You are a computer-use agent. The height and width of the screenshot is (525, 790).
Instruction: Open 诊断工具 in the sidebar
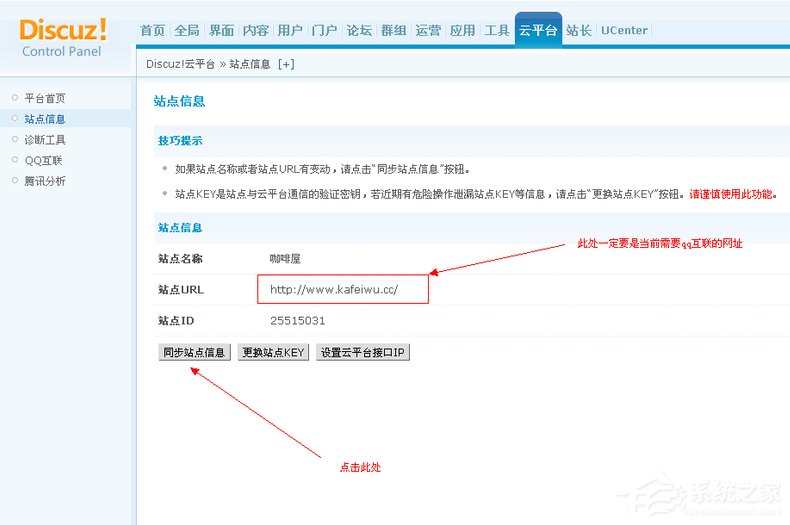pyautogui.click(x=45, y=140)
